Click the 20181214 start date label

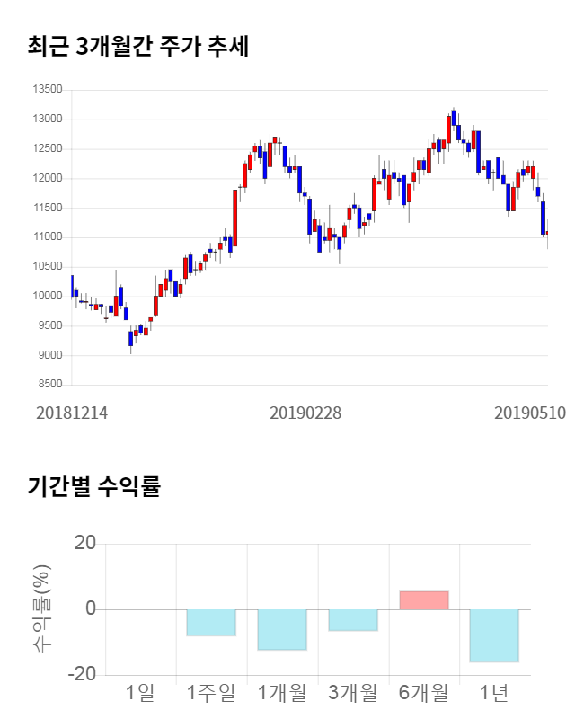[x=72, y=413]
